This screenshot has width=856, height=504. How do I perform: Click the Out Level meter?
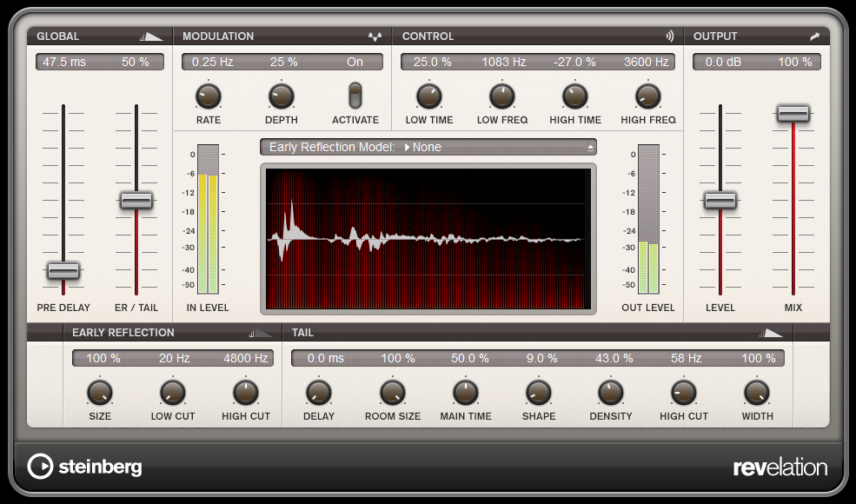(x=648, y=219)
